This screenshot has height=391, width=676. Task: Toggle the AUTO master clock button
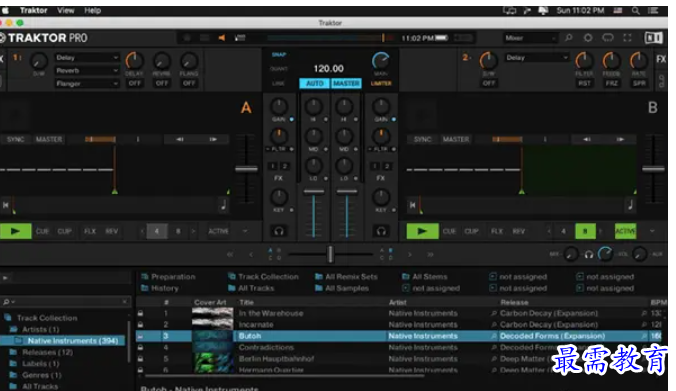(315, 83)
